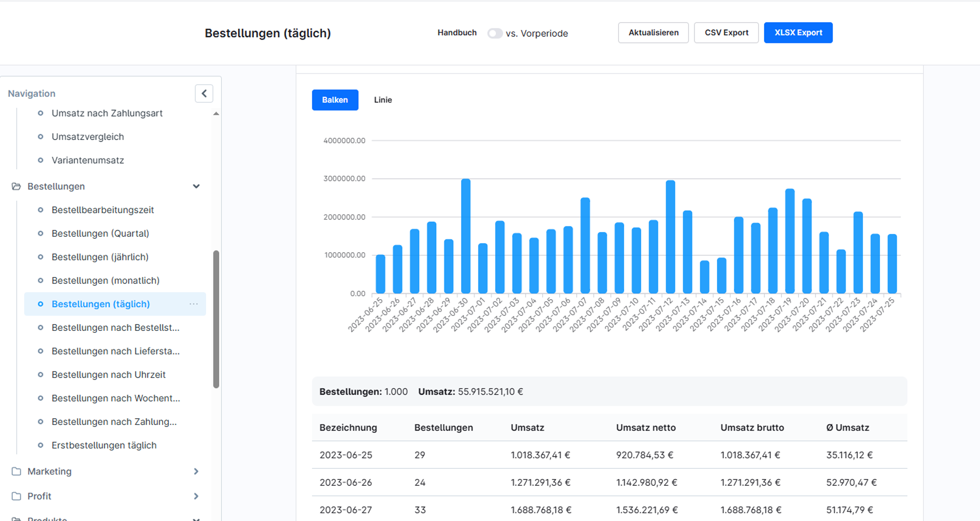Toggle the vs. Vorperiode switch

494,33
